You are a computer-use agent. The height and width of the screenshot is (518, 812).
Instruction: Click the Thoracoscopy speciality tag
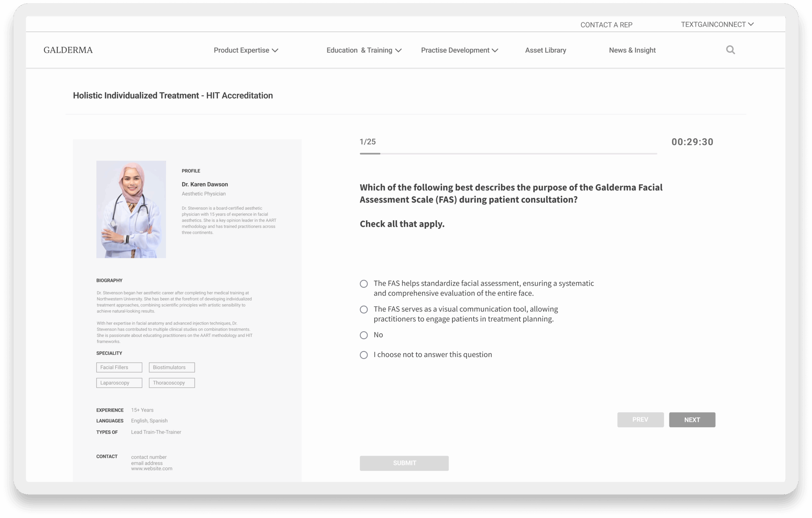[172, 383]
